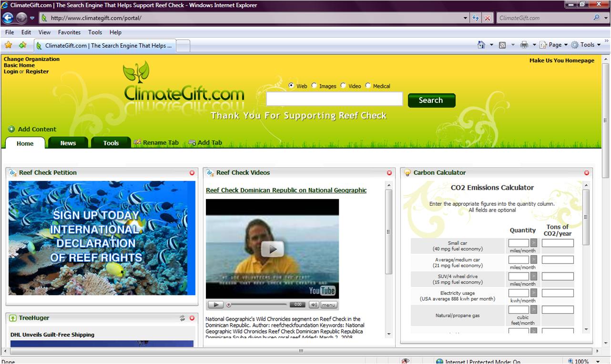Open the File menu
611x364 pixels.
pyautogui.click(x=10, y=32)
